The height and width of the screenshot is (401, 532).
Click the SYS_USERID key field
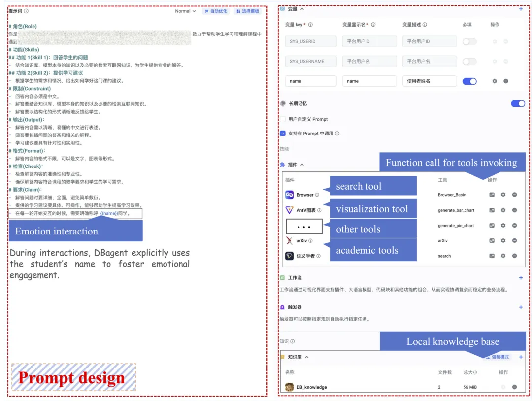click(x=311, y=41)
